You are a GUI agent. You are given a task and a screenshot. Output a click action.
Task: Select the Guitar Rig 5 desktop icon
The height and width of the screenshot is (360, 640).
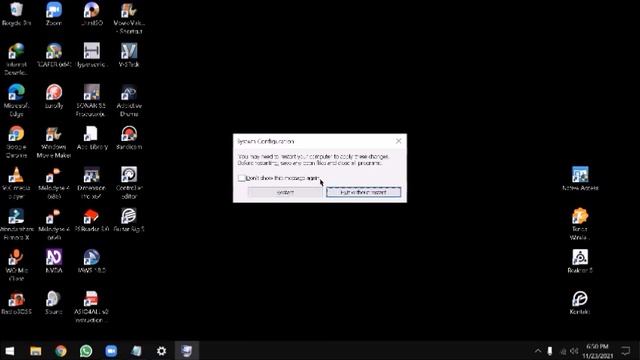coord(129,220)
